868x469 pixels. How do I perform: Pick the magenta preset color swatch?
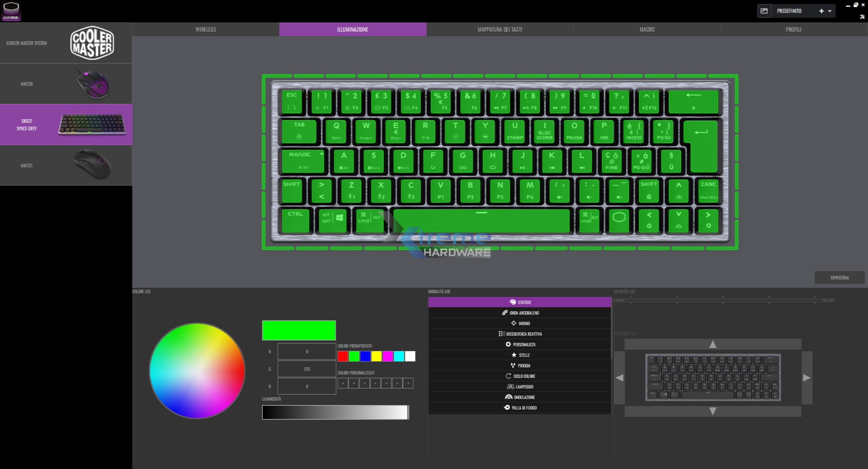tap(388, 356)
